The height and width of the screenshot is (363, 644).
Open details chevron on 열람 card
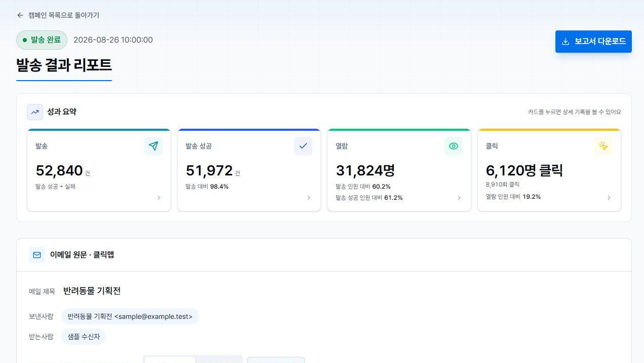(x=459, y=198)
